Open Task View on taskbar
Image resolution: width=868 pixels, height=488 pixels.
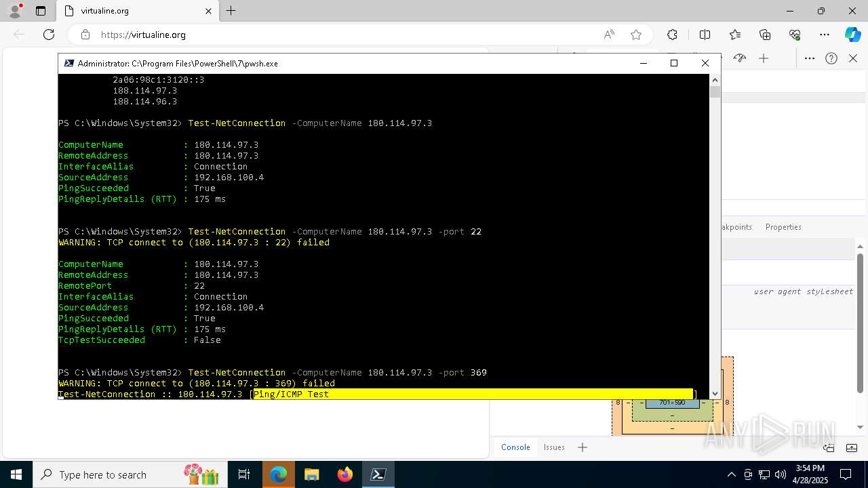coord(244,474)
